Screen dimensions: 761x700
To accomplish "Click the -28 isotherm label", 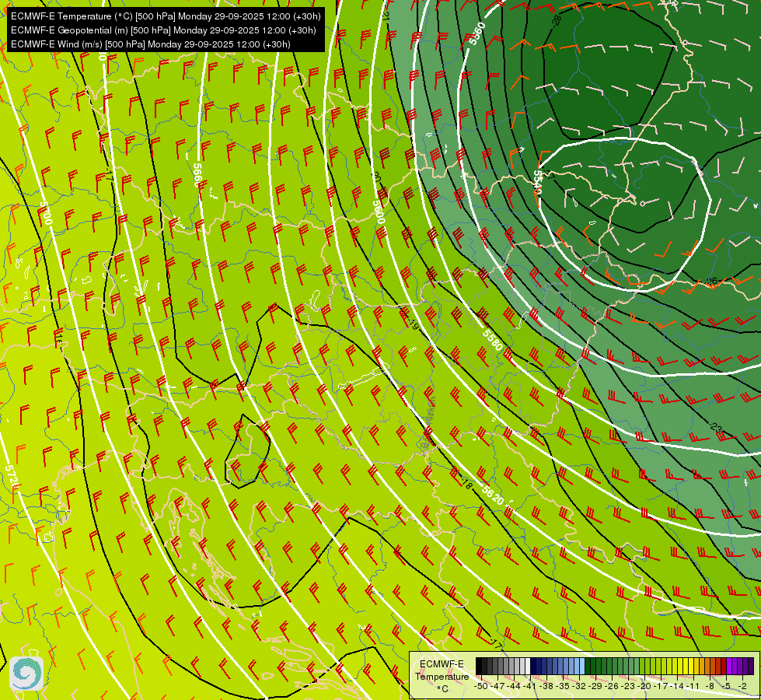I will click(x=557, y=19).
